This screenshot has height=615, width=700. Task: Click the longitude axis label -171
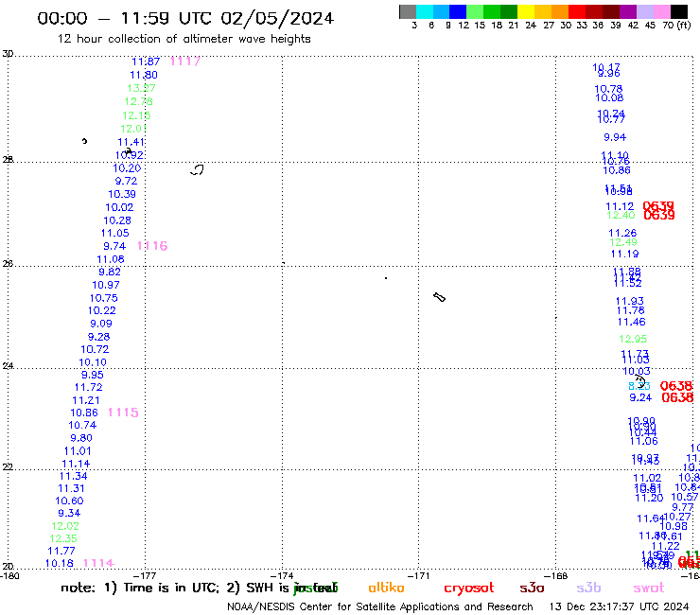(x=419, y=575)
